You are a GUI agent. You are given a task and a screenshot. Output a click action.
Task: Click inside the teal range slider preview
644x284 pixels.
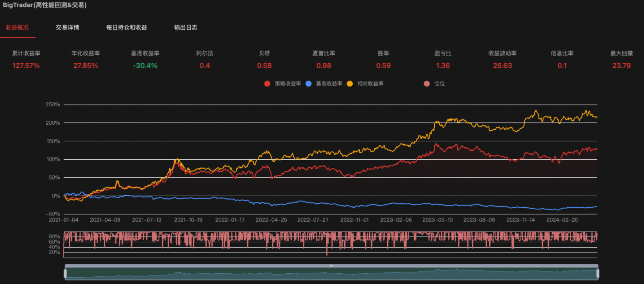(x=331, y=274)
